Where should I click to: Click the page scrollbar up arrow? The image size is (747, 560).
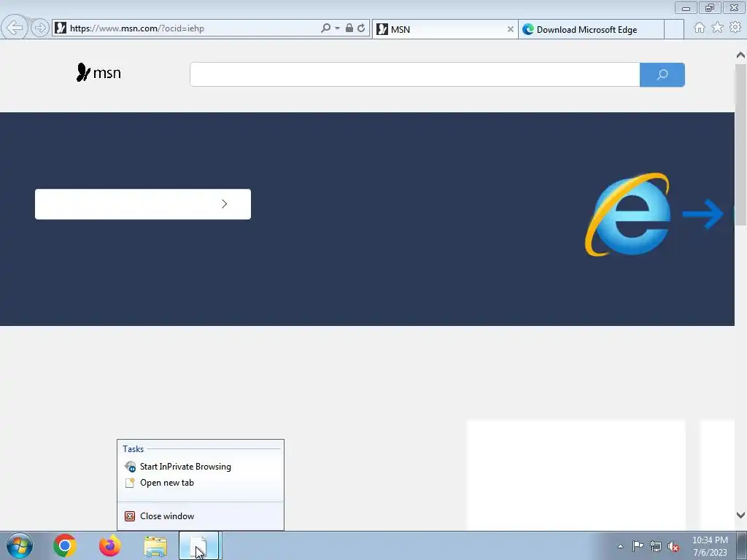point(740,55)
